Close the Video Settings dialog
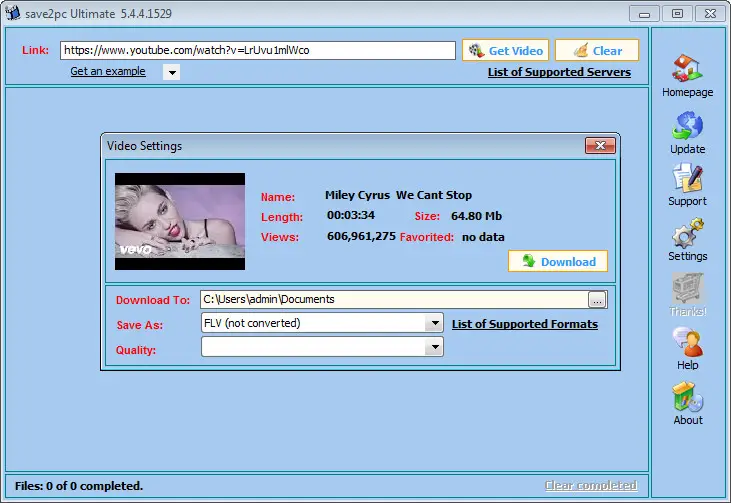This screenshot has height=503, width=731. point(600,145)
